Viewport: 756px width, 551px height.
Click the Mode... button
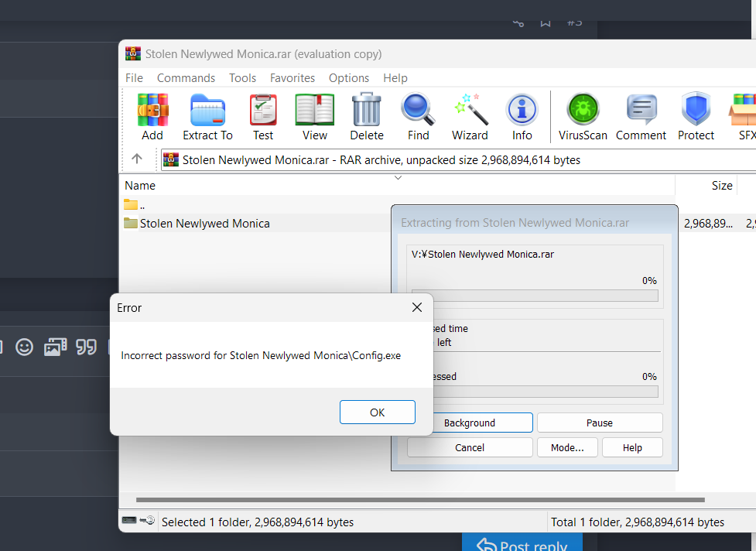(573, 448)
